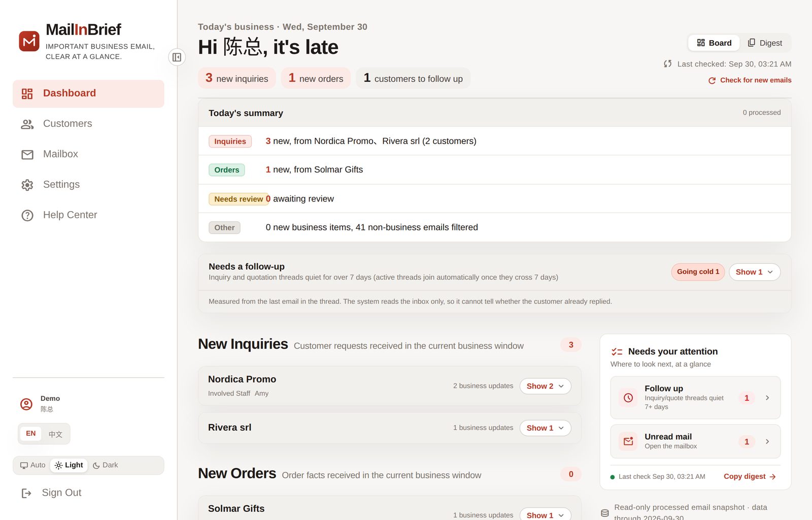Open the Unread mail card chevron

click(x=767, y=442)
